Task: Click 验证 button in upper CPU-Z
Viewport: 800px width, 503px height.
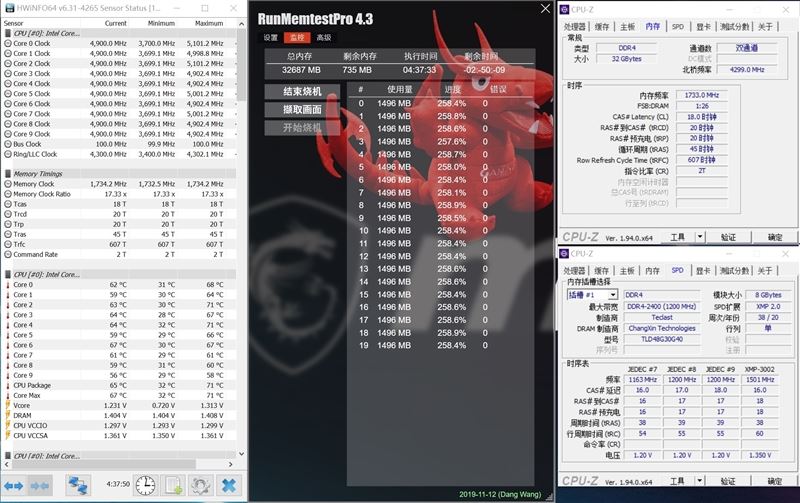Action: pyautogui.click(x=728, y=237)
